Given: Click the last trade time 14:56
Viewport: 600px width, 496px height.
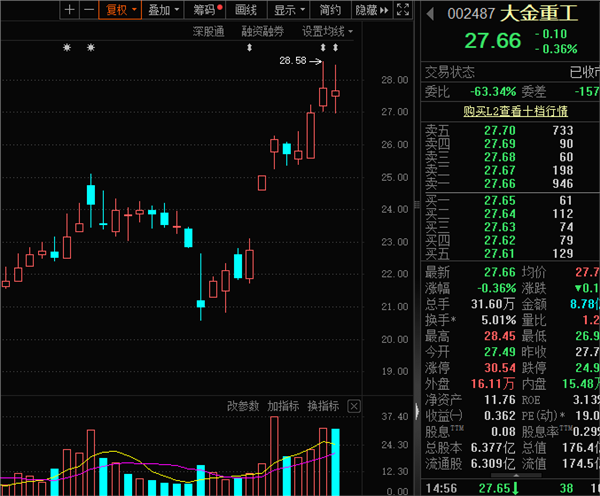Looking at the screenshot, I should (x=441, y=488).
